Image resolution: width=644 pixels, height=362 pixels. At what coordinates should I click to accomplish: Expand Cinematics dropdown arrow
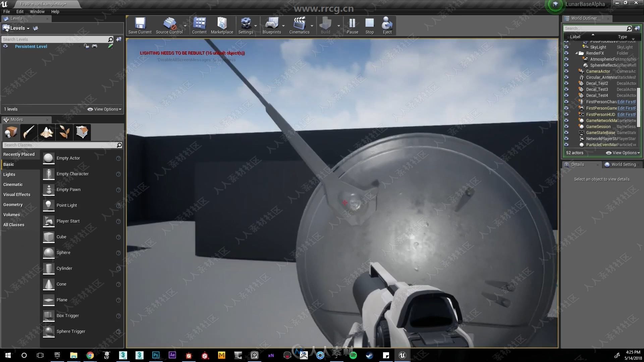click(x=312, y=26)
